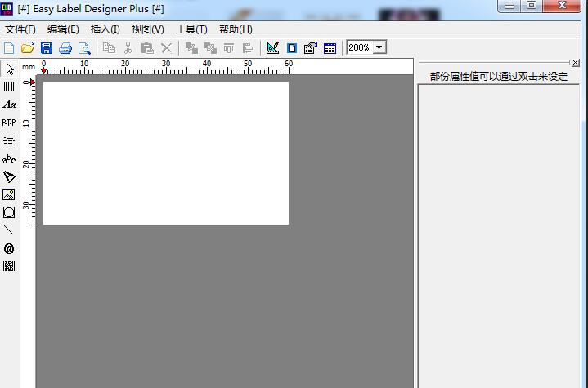Select the curved abc text tool
This screenshot has height=388, width=588.
[x=9, y=158]
